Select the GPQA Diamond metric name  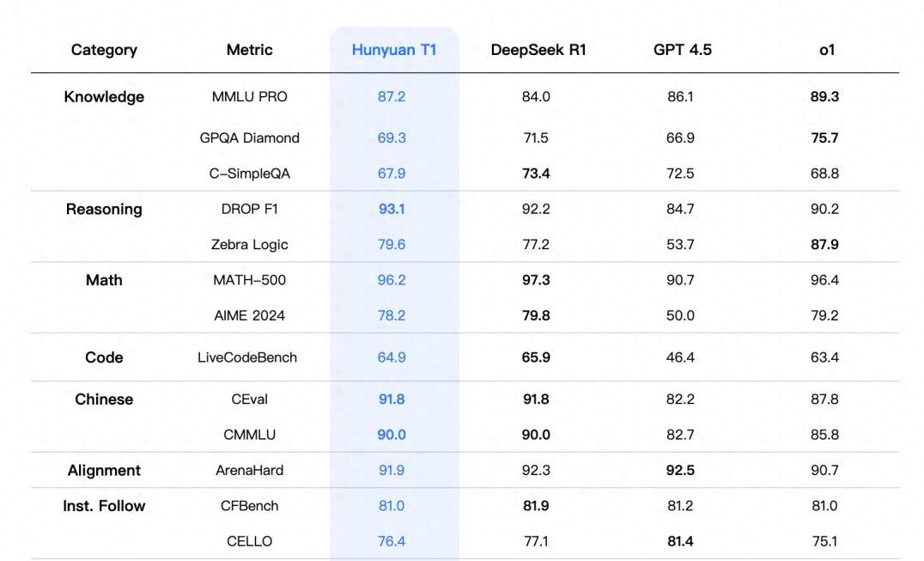tap(249, 137)
